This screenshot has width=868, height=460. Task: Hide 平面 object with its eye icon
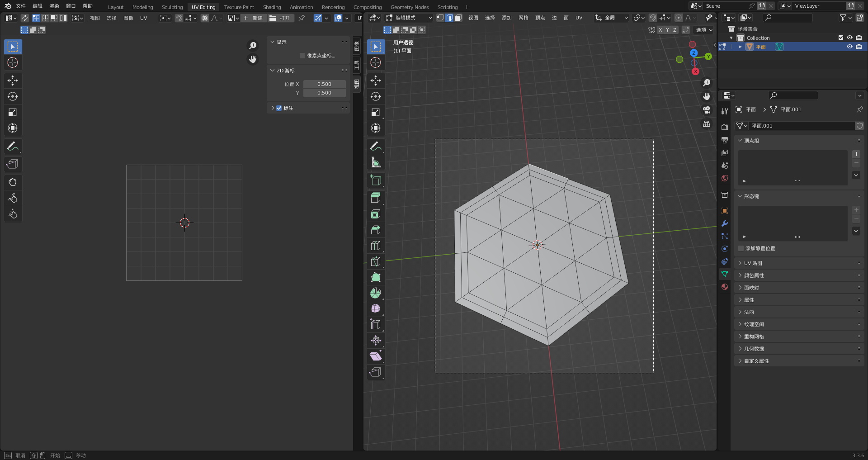[850, 47]
